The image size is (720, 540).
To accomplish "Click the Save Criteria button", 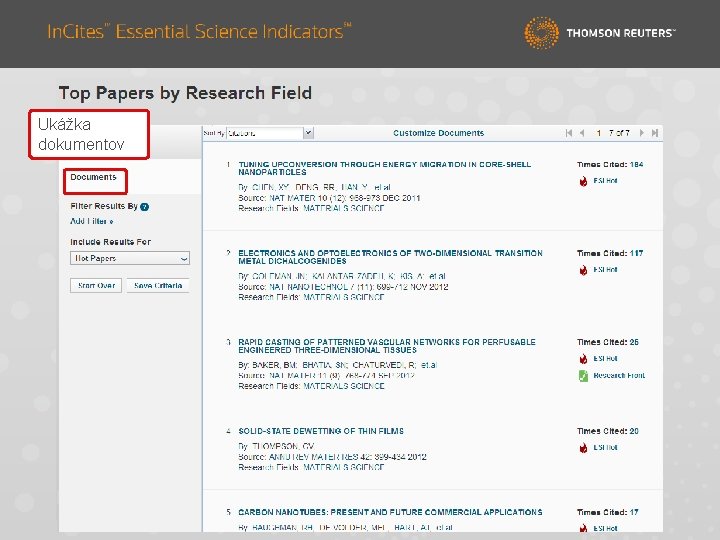I will (158, 285).
